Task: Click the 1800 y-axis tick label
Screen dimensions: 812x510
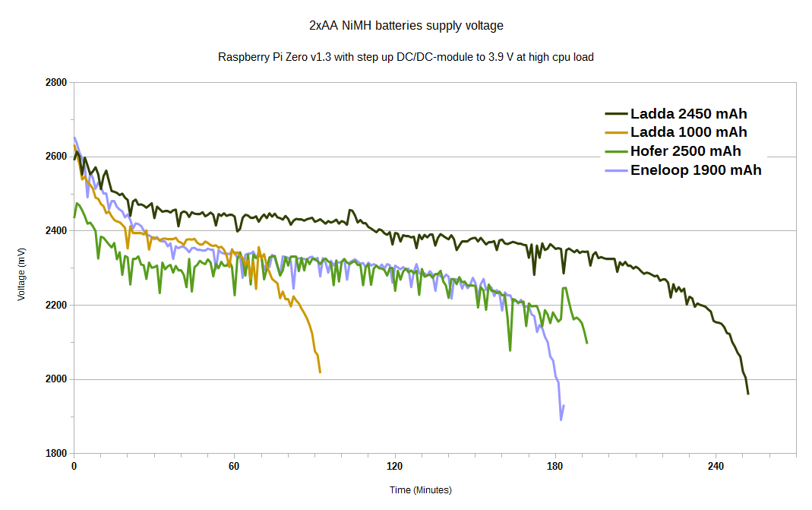Action: coord(56,453)
